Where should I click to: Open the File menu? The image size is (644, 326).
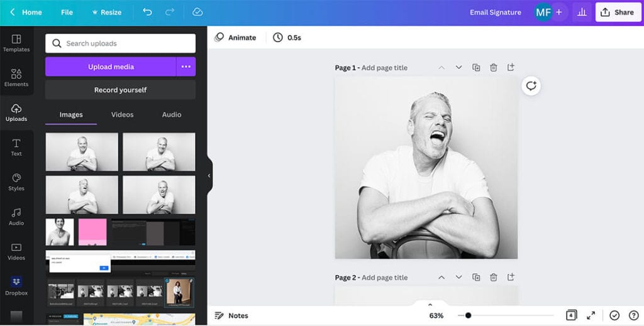coord(67,13)
